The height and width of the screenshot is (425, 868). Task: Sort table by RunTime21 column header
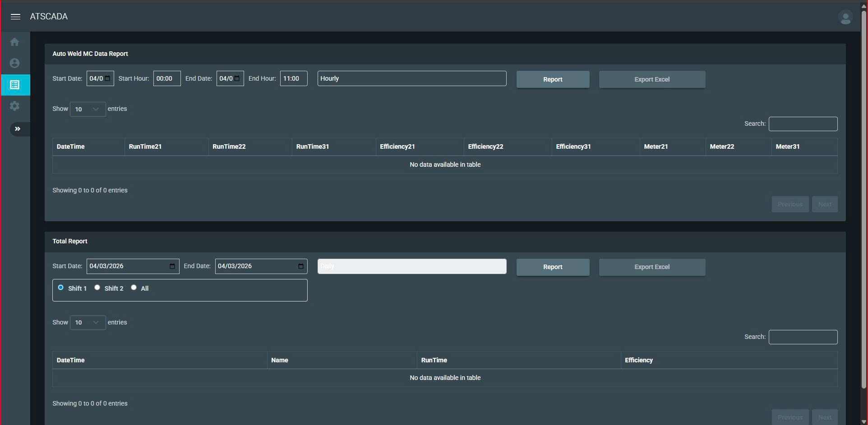point(166,147)
